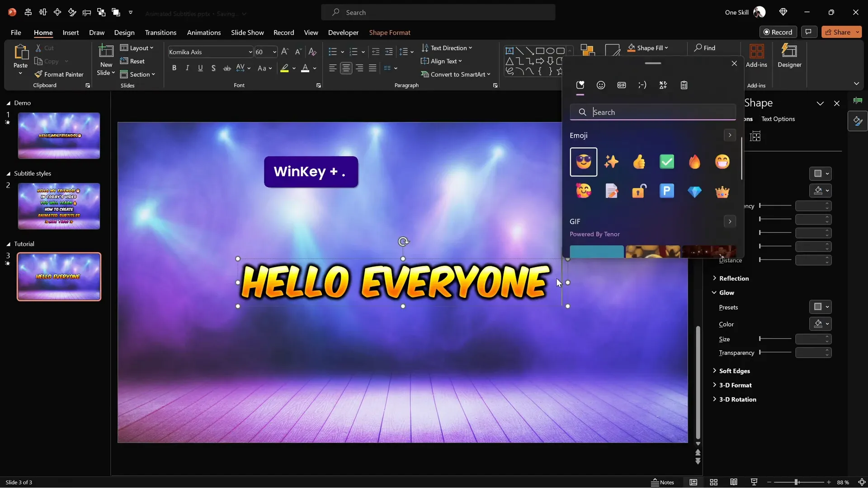Insert the sparkles emoji

(611, 162)
